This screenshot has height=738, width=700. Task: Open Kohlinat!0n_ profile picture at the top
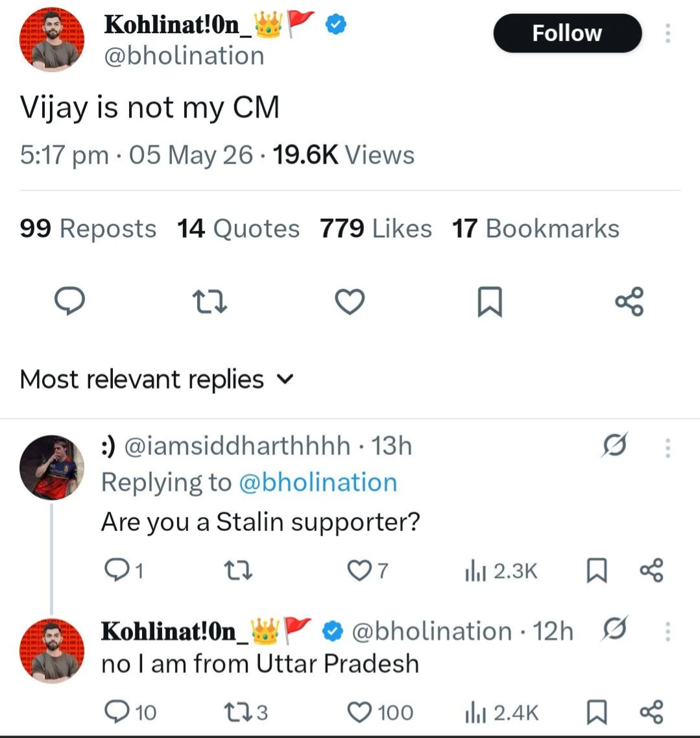point(52,40)
